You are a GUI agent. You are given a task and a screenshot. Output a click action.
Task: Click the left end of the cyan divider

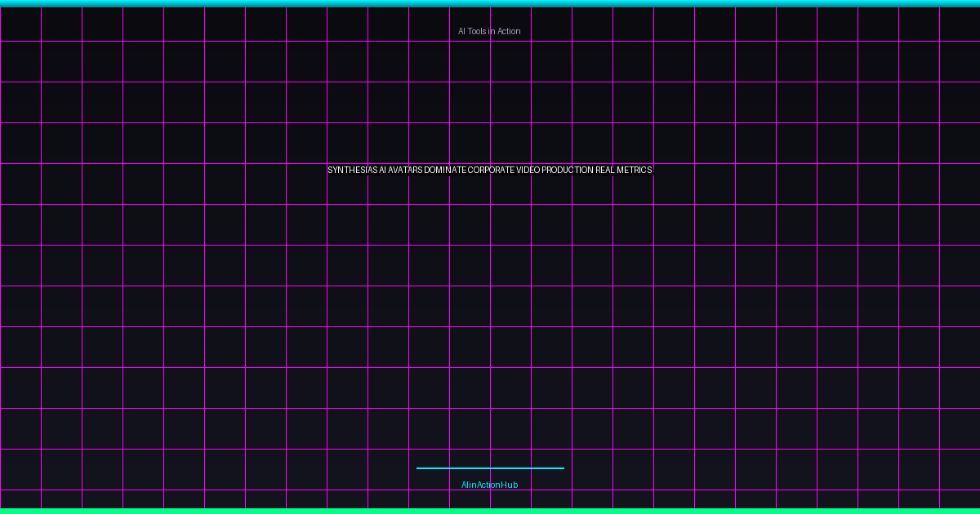[419, 468]
